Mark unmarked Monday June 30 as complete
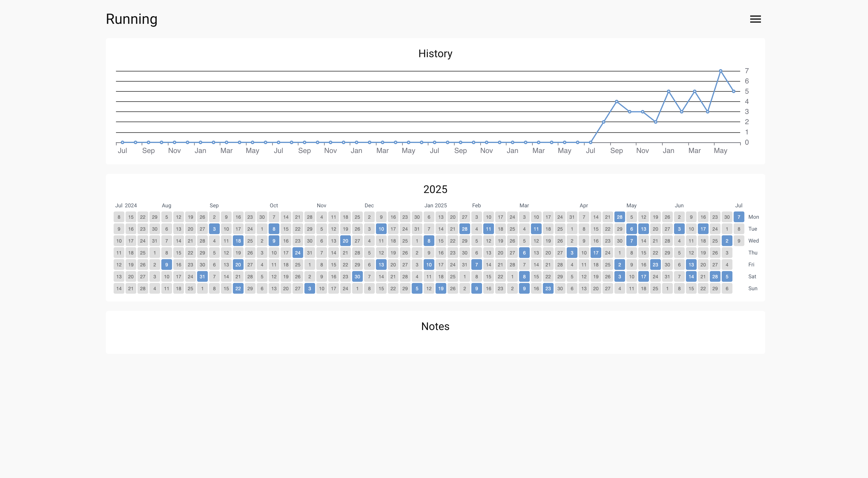The height and width of the screenshot is (478, 868). click(727, 217)
